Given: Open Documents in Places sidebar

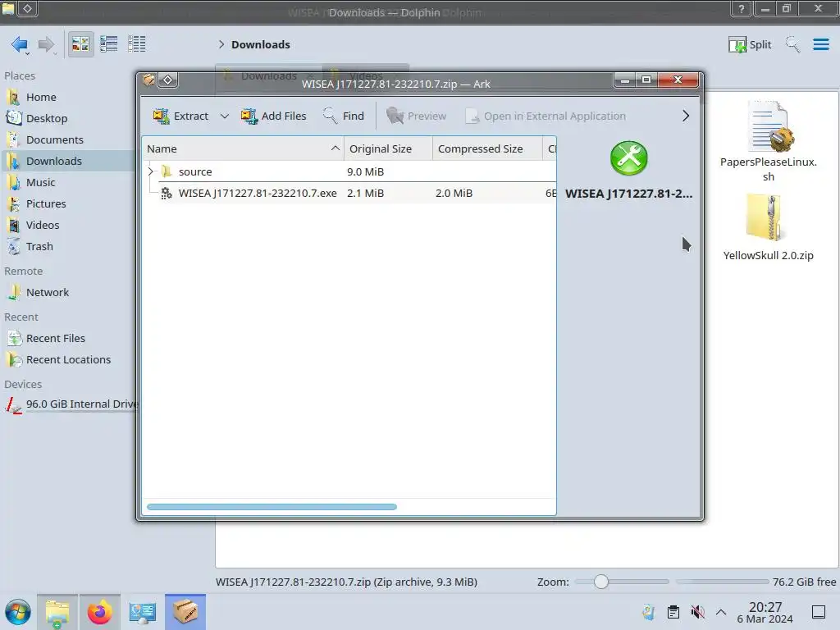Looking at the screenshot, I should (67, 139).
